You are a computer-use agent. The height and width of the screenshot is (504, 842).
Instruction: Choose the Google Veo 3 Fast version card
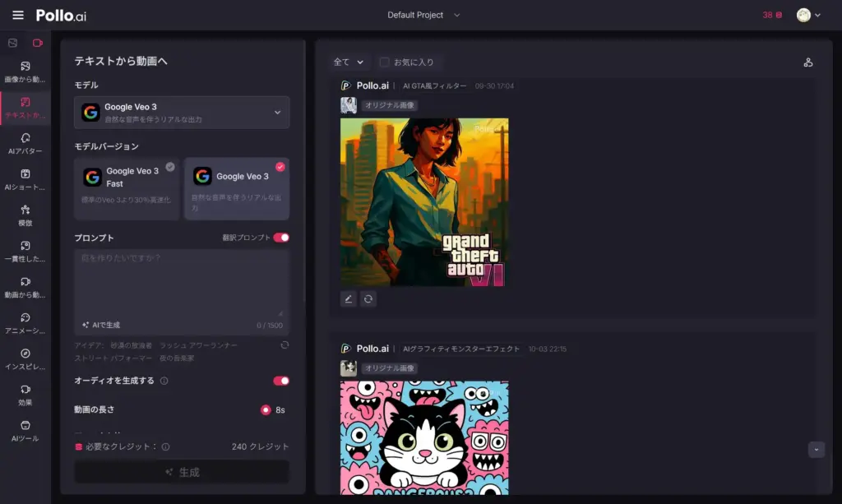tap(127, 188)
